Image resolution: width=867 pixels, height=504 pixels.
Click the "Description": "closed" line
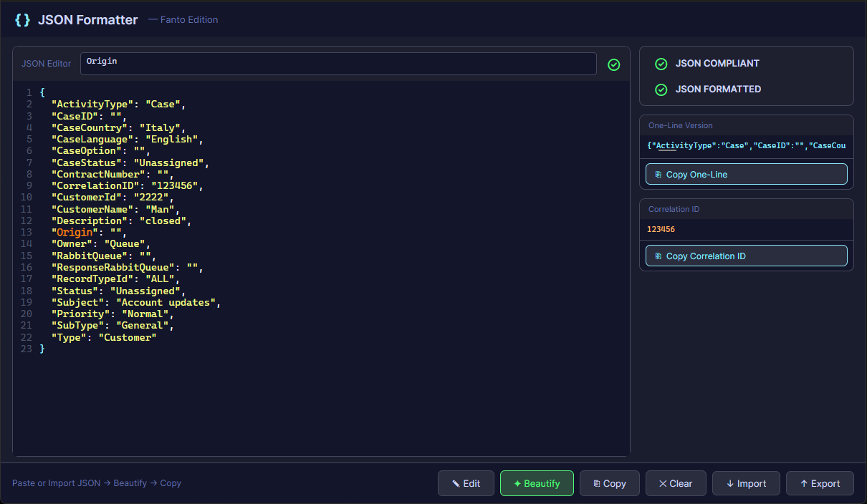pos(122,220)
